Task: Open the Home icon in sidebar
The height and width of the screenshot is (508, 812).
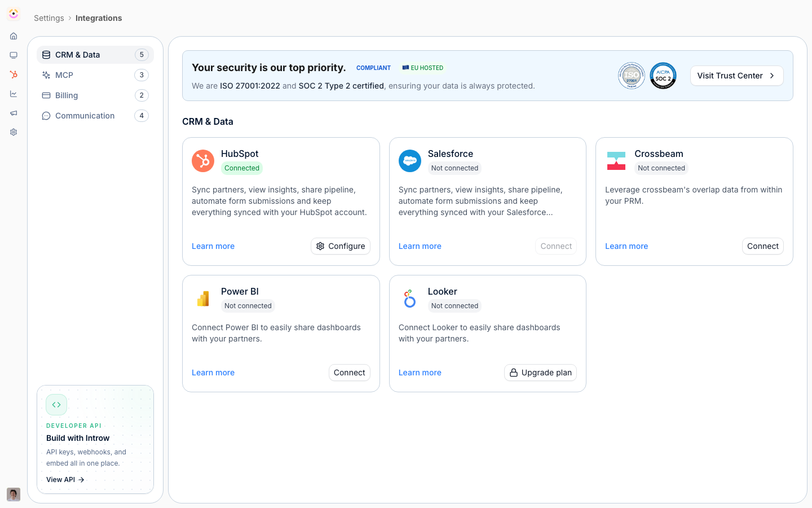Action: click(14, 36)
